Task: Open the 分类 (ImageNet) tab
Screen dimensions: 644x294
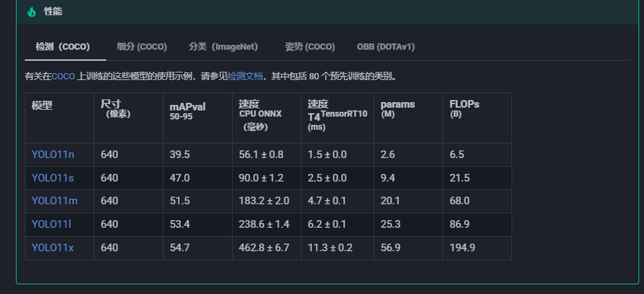Action: [224, 47]
